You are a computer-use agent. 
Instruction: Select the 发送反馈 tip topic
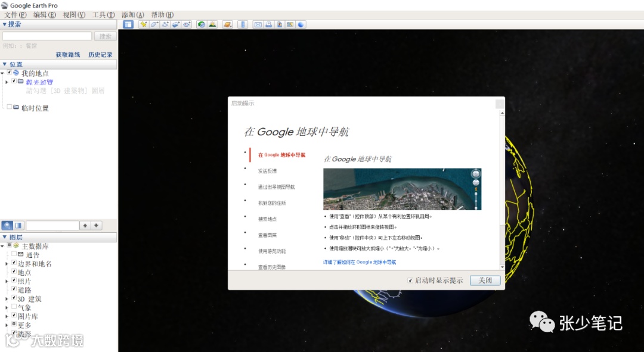coord(267,171)
